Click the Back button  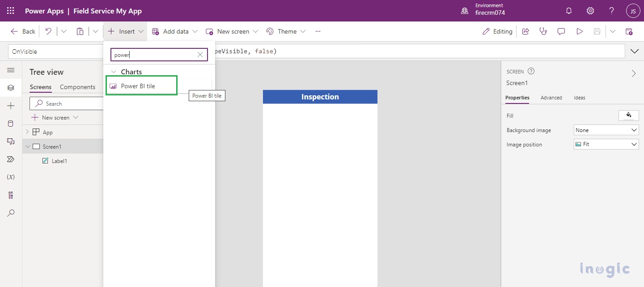pos(23,31)
